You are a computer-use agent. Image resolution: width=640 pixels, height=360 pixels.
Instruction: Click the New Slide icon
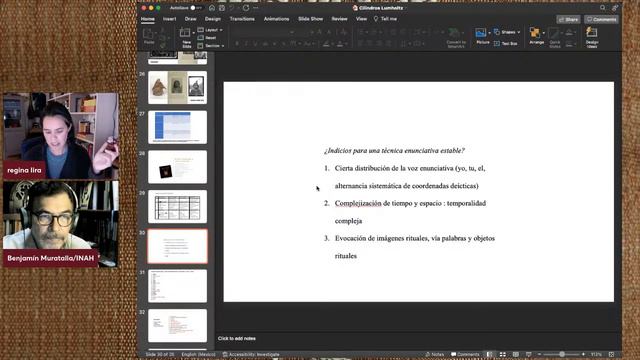(185, 33)
